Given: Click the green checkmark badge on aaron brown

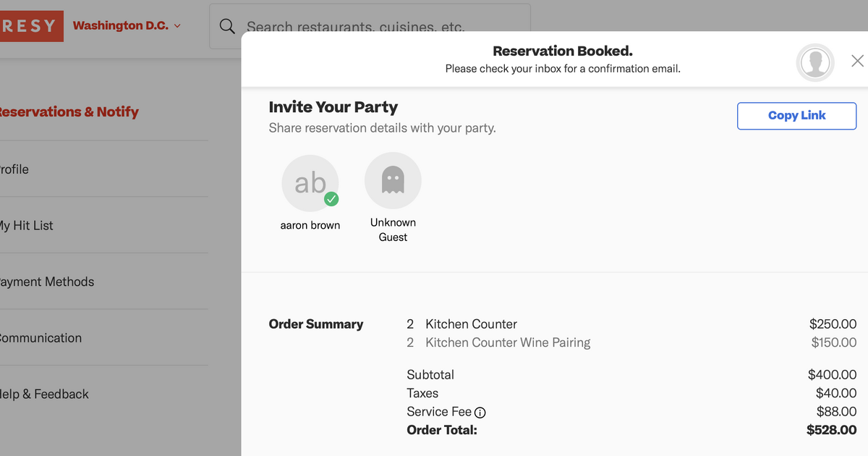Looking at the screenshot, I should point(331,199).
